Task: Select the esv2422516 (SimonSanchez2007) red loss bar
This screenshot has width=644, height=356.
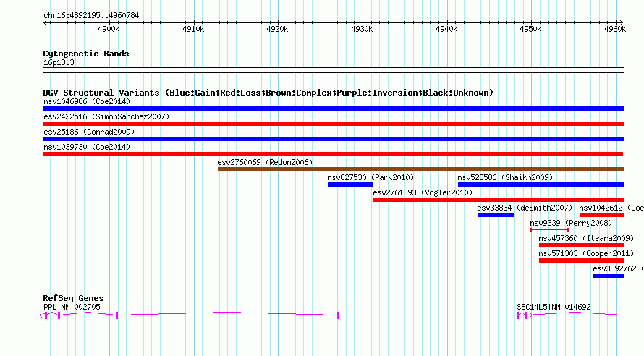Action: [333, 124]
